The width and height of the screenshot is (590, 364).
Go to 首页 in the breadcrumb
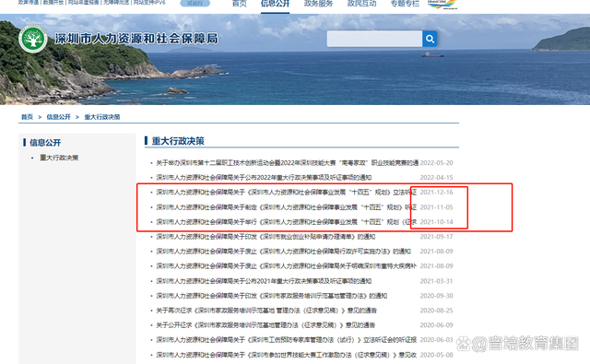point(27,117)
